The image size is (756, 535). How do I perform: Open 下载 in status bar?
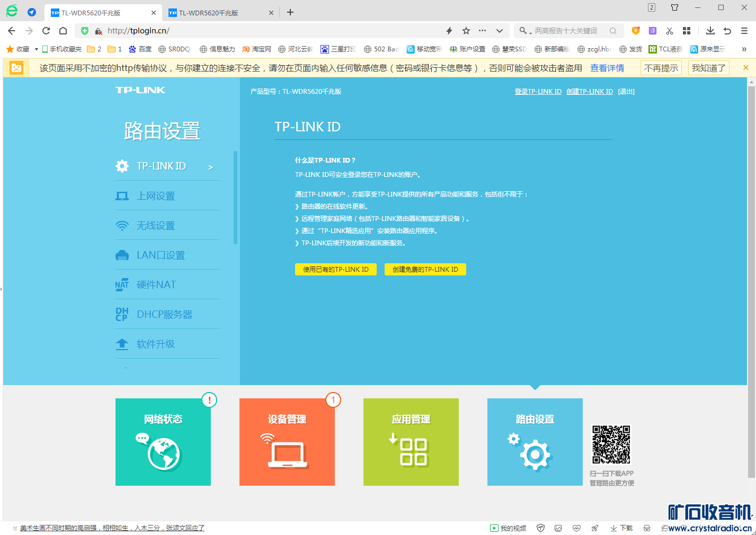[x=621, y=528]
